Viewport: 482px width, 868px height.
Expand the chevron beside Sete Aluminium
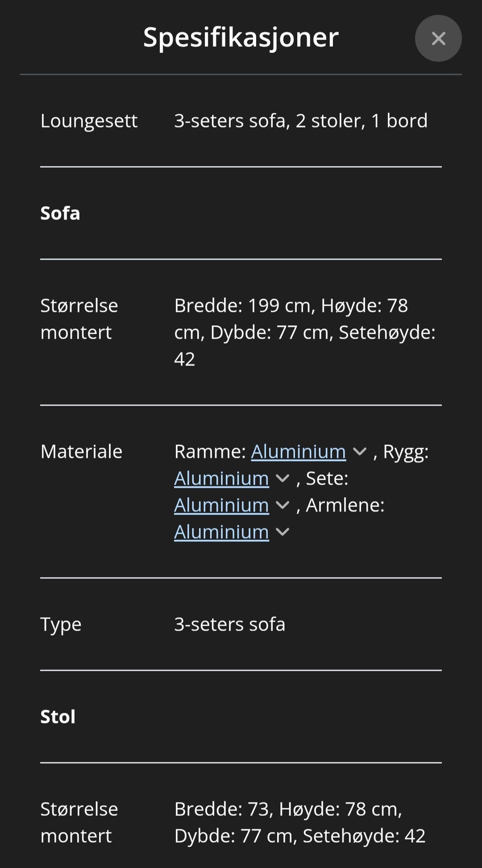(x=283, y=505)
